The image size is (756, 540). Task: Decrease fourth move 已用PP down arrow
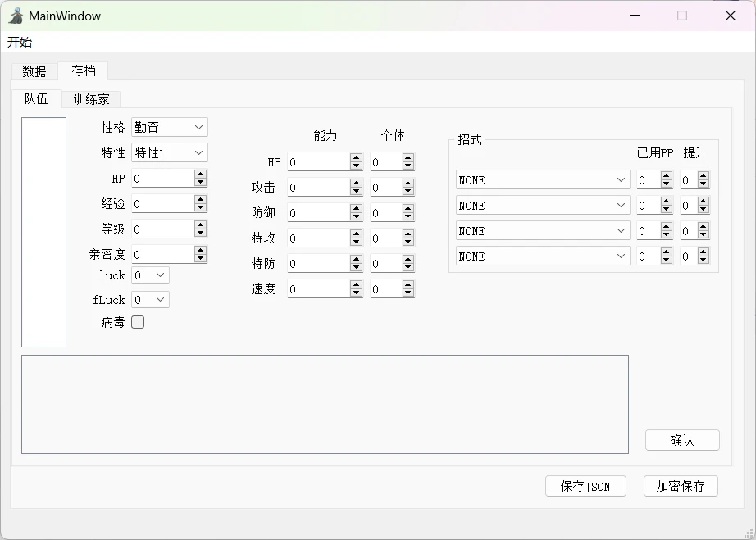(667, 261)
